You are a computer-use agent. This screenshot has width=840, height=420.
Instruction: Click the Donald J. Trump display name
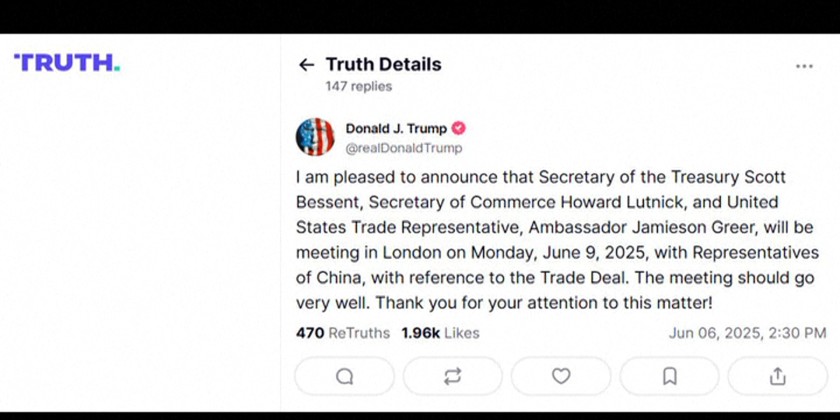[x=396, y=128]
